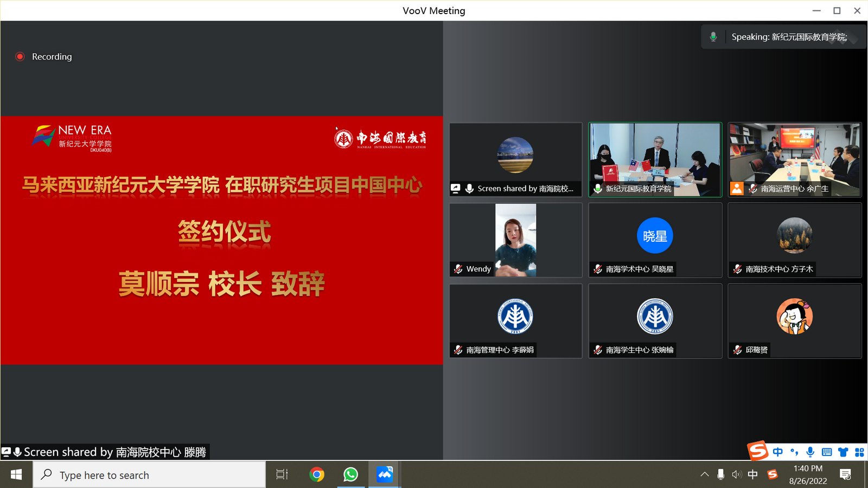Open the clock showing 1:40 PM 8/26/2022

[808, 474]
